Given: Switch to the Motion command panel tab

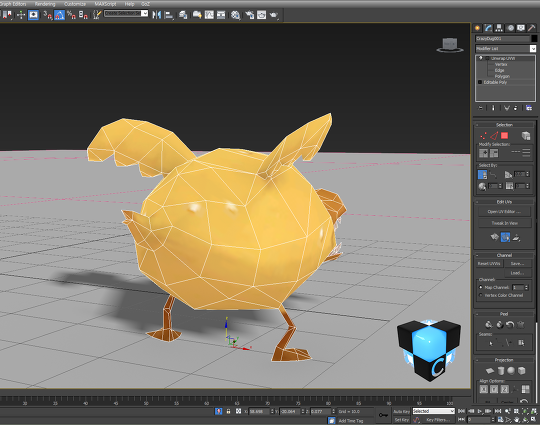Looking at the screenshot, I should pos(510,28).
